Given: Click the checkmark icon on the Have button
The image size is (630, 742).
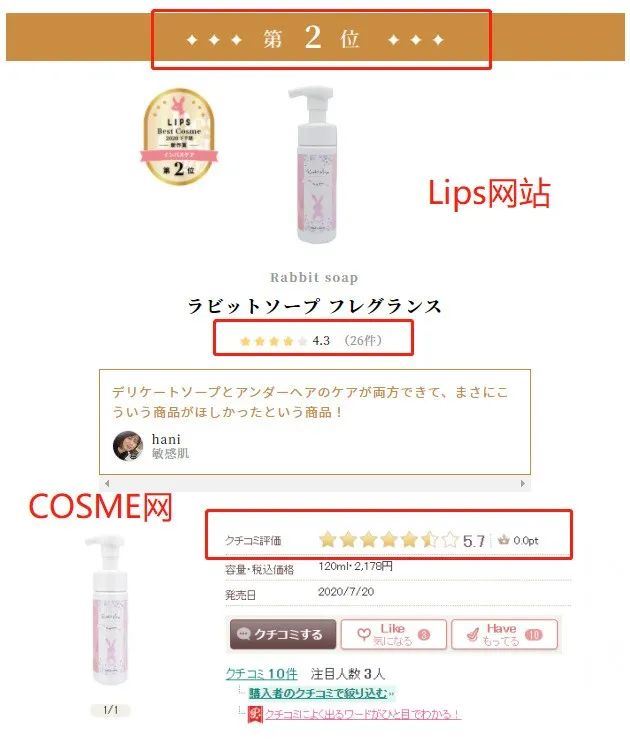Looking at the screenshot, I should 472,634.
